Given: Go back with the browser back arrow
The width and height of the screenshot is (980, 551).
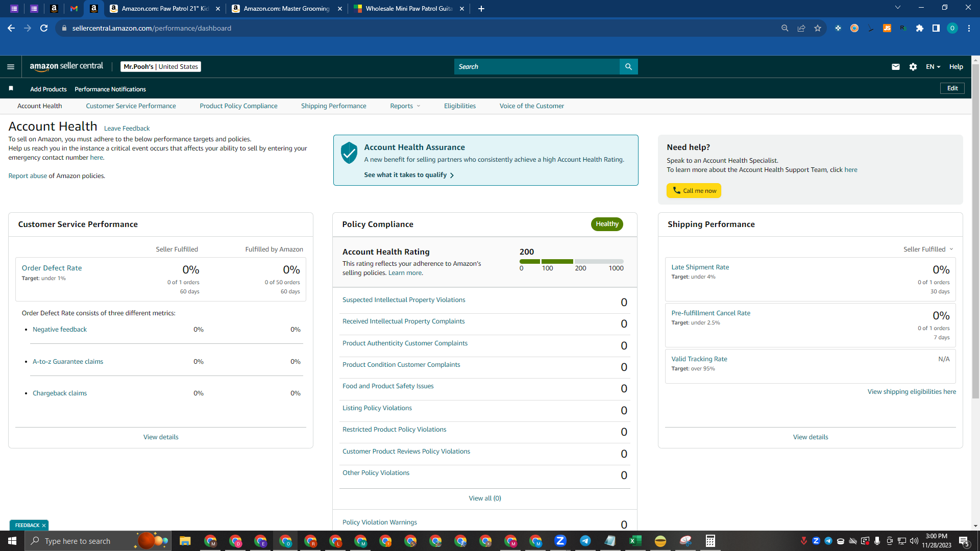Looking at the screenshot, I should click(x=11, y=28).
